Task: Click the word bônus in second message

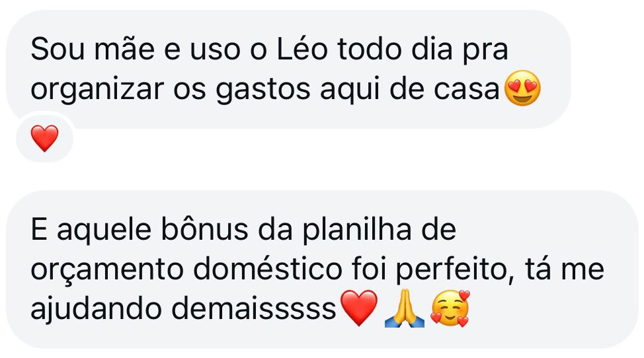Action: [x=204, y=230]
